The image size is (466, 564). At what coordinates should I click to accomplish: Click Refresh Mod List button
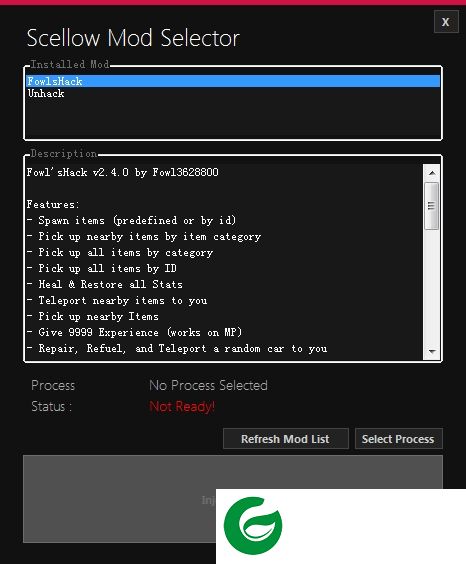pos(285,439)
